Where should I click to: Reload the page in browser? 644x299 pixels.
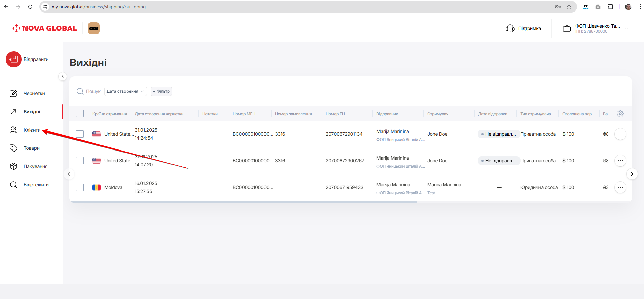tap(30, 7)
